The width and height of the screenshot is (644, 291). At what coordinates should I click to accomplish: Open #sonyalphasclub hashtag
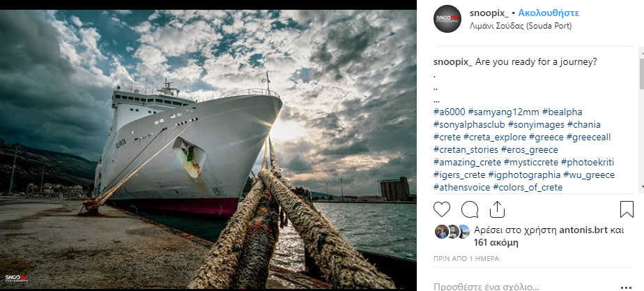tap(470, 124)
